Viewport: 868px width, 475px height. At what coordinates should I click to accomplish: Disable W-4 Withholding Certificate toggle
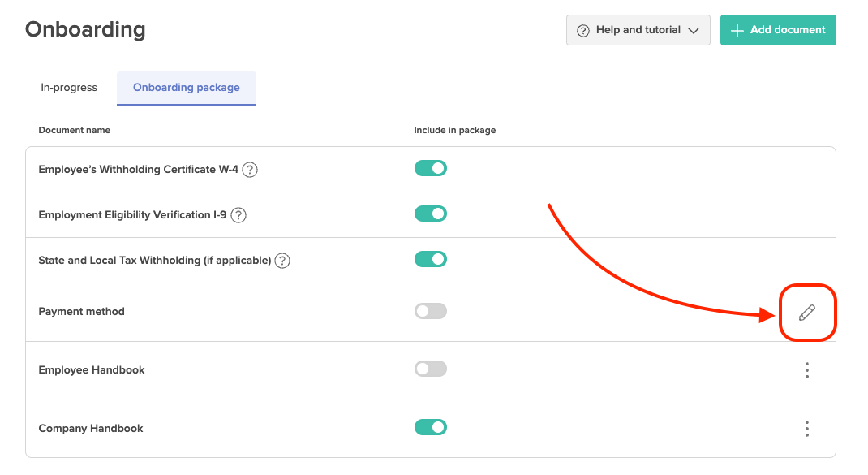point(430,168)
